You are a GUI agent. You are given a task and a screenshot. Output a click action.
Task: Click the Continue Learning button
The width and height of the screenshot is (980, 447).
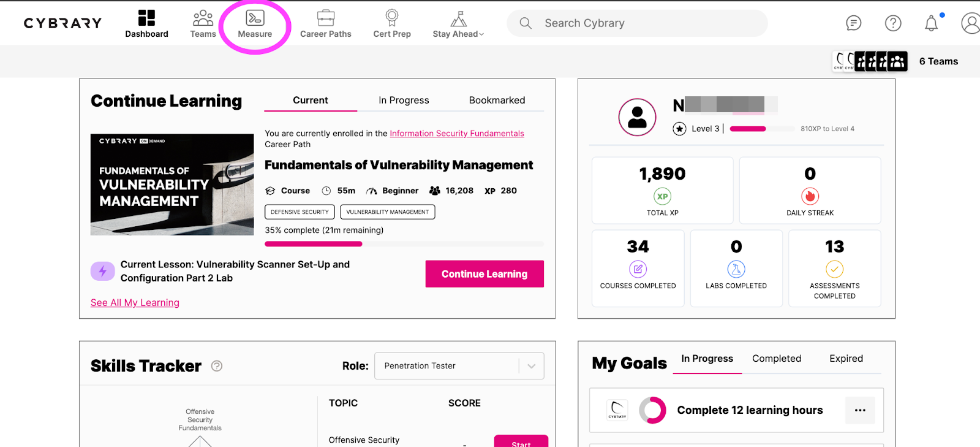(x=484, y=274)
